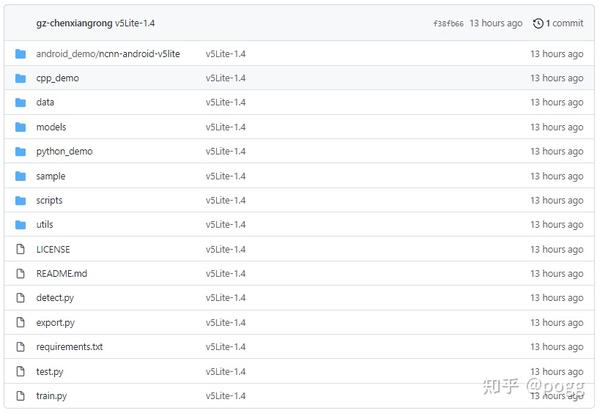Viewport: 600px width, 413px height.
Task: Open the test.py file
Action: point(50,372)
